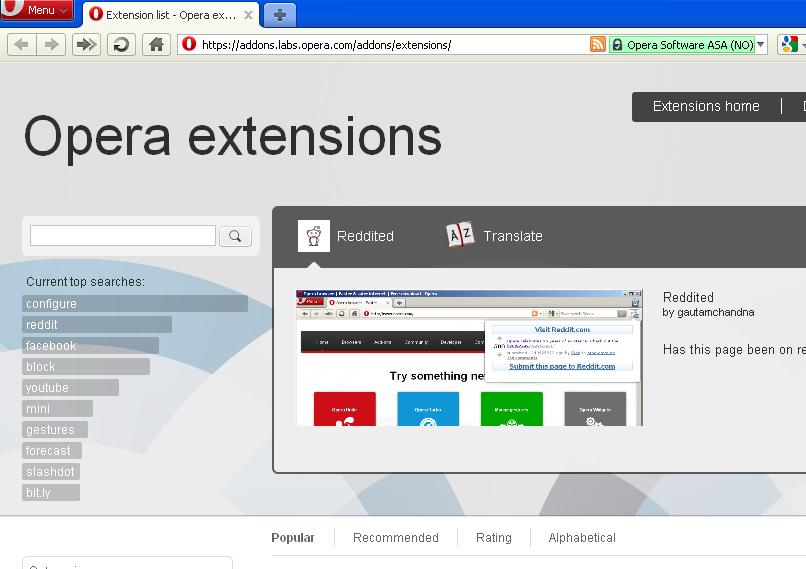Click the Reddited alien icon

pyautogui.click(x=314, y=236)
